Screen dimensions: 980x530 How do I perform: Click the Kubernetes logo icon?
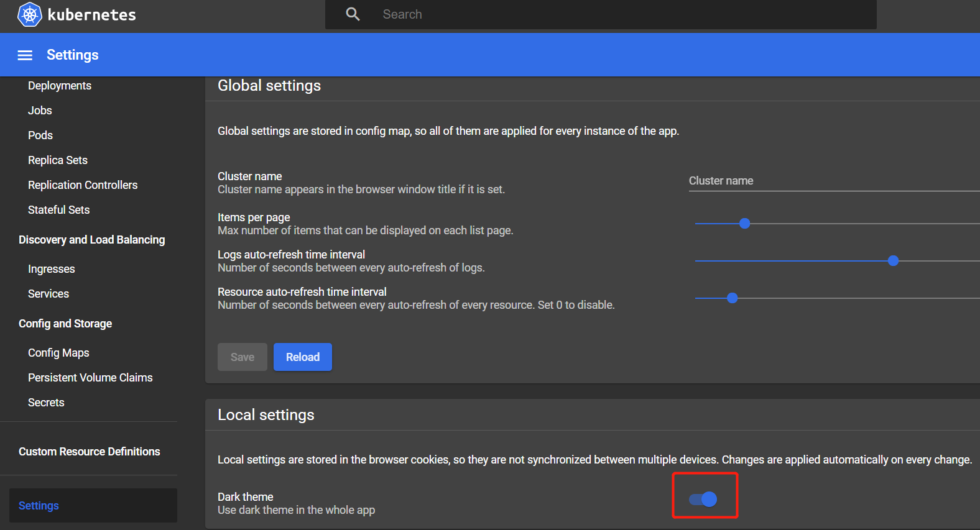29,14
